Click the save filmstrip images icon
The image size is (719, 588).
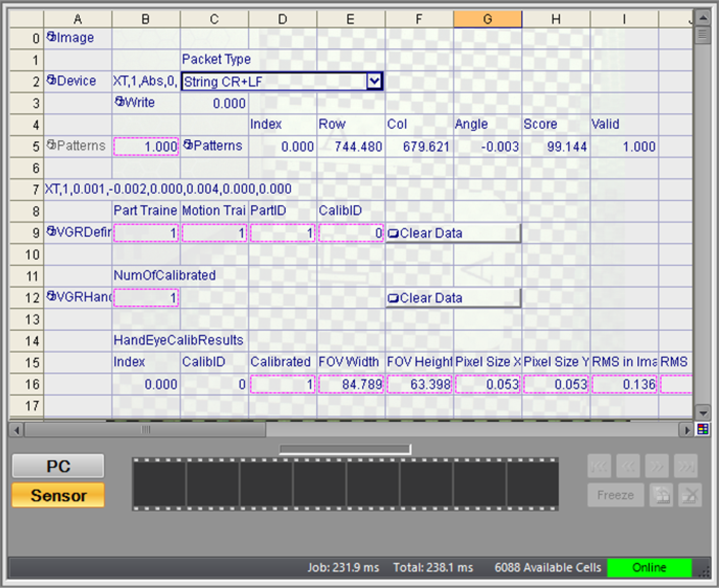point(661,495)
